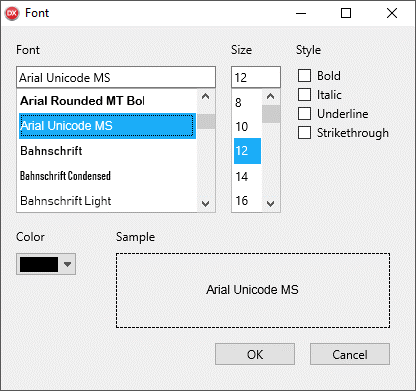Click the size list scrollbar thumb
The image size is (416, 391).
point(271,114)
